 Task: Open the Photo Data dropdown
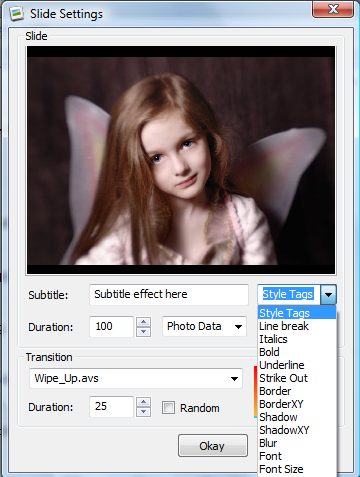(204, 326)
